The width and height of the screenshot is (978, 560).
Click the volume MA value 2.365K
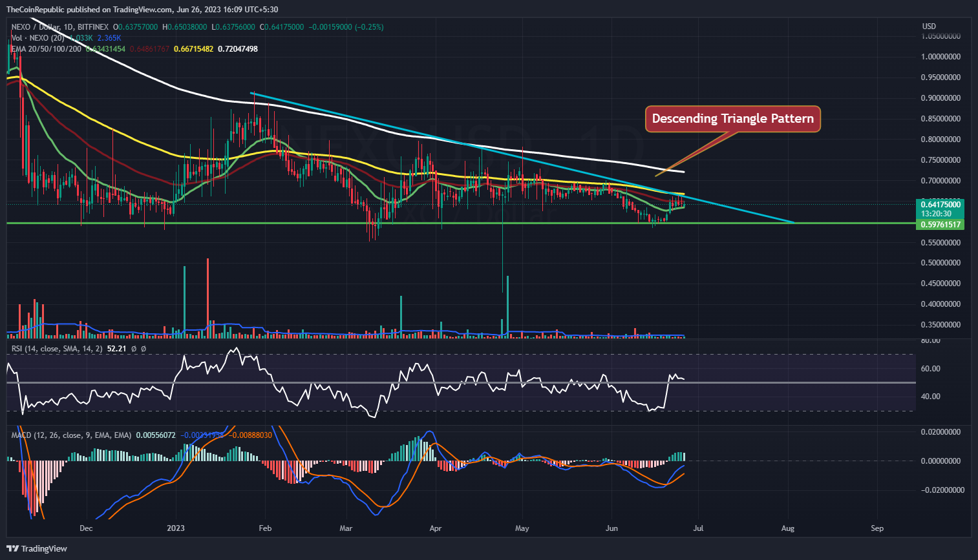[109, 38]
